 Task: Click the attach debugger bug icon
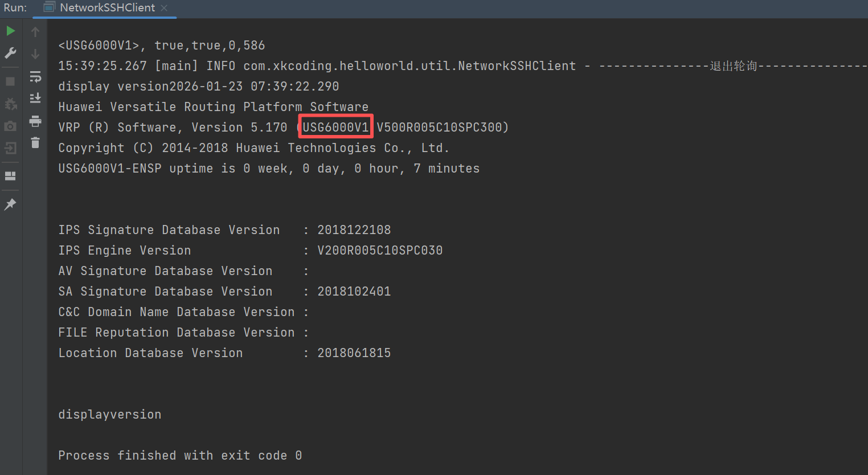[10, 104]
